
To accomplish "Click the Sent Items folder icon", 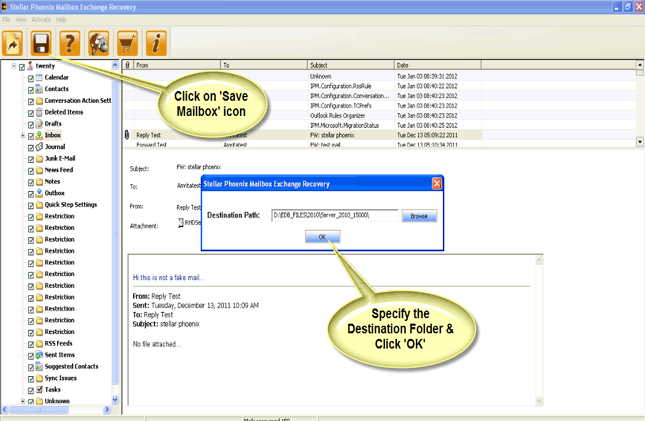I will point(39,355).
